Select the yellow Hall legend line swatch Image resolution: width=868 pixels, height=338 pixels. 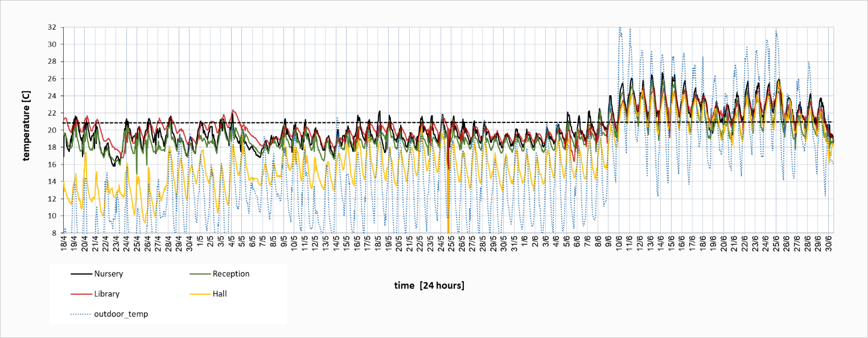(199, 294)
